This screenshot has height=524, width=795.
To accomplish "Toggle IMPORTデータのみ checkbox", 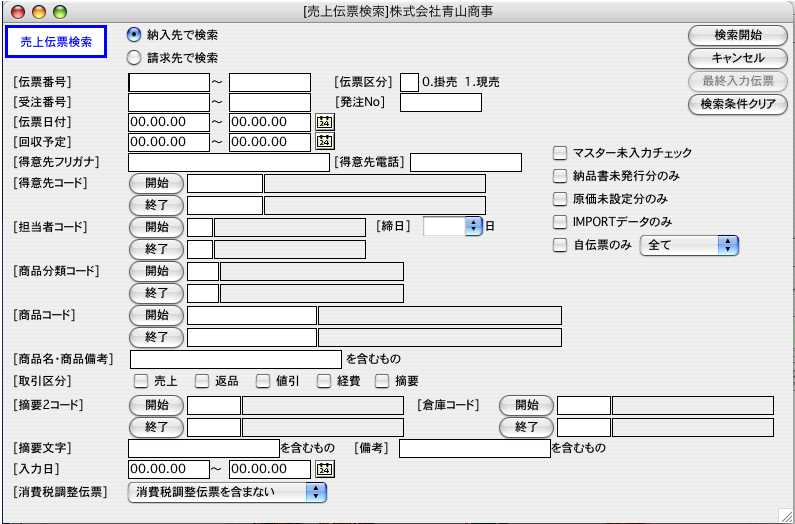I will coord(560,221).
